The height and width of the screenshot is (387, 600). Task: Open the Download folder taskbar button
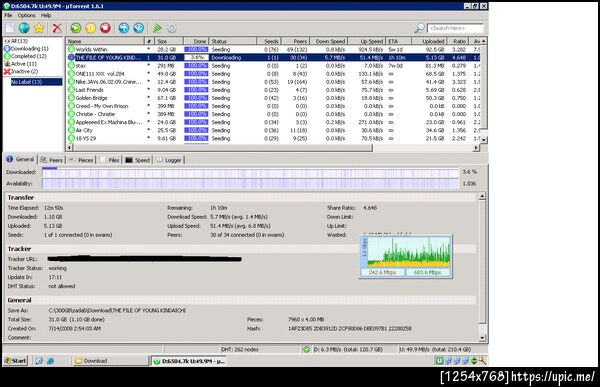coord(110,361)
